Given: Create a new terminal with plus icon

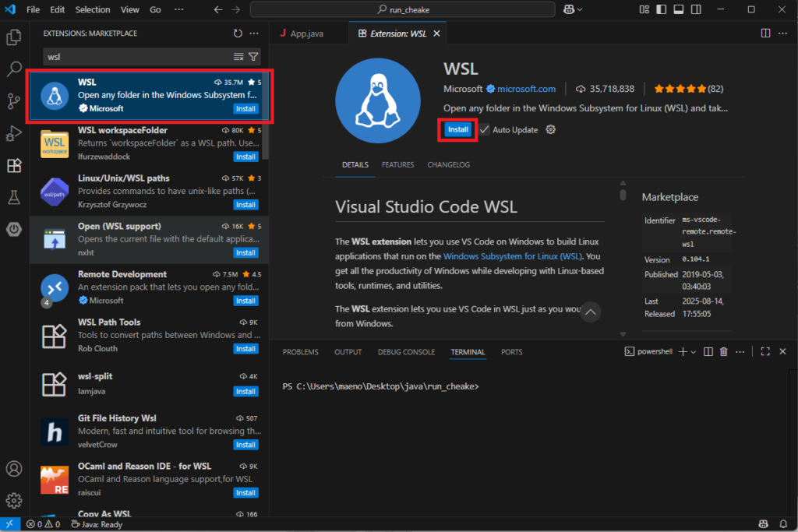Looking at the screenshot, I should coord(683,352).
